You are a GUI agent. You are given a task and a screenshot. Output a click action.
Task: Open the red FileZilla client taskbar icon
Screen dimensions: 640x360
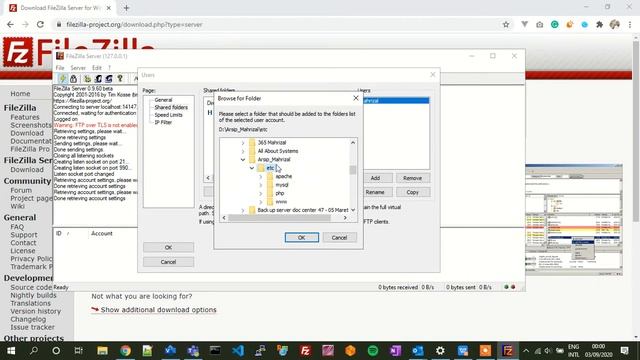(x=305, y=351)
